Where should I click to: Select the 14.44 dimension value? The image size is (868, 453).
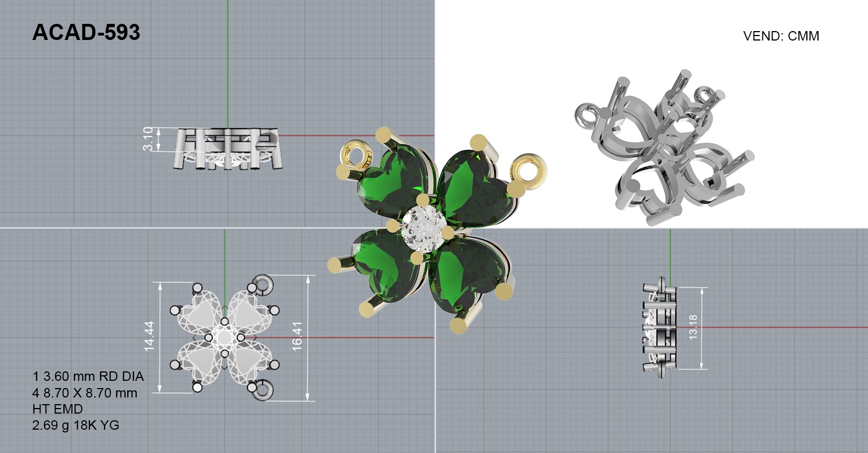point(149,336)
